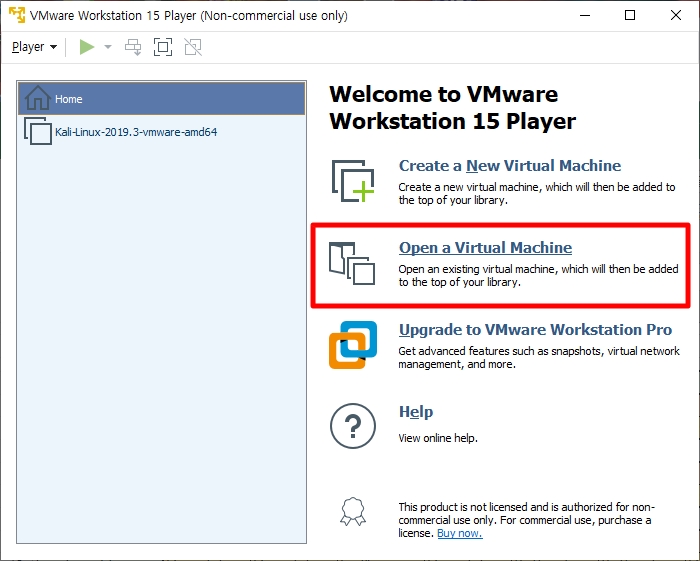Image resolution: width=700 pixels, height=561 pixels.
Task: Click 'This product is not licensed' notice text
Action: pyautogui.click(x=527, y=520)
